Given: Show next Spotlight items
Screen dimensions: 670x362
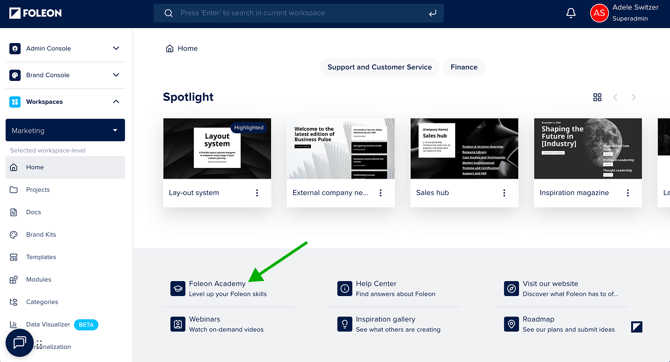Looking at the screenshot, I should coord(634,97).
